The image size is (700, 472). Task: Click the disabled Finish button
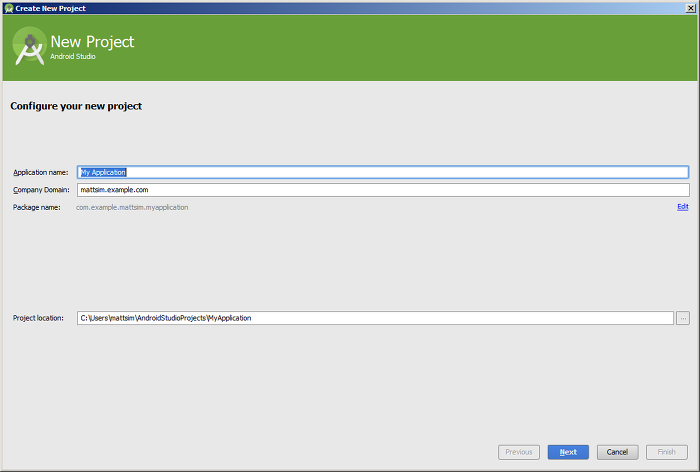click(667, 452)
